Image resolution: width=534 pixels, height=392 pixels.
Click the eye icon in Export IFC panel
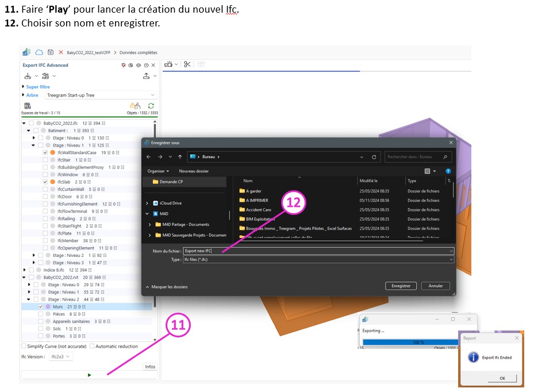click(139, 66)
